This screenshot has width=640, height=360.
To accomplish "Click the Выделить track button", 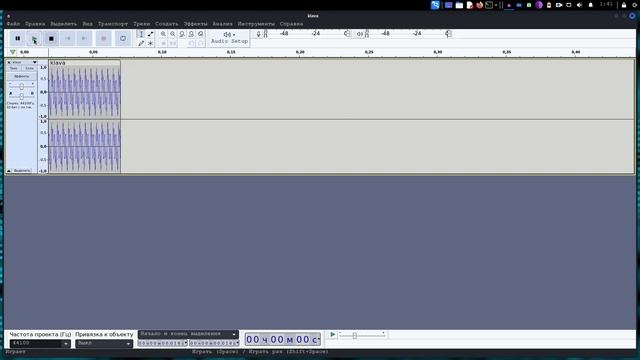I will point(22,171).
